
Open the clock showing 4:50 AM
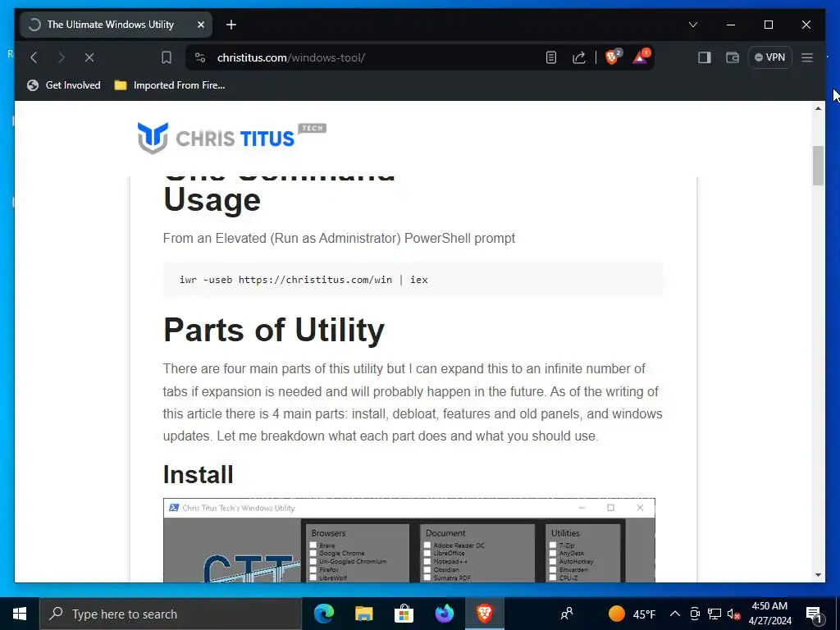pyautogui.click(x=769, y=614)
